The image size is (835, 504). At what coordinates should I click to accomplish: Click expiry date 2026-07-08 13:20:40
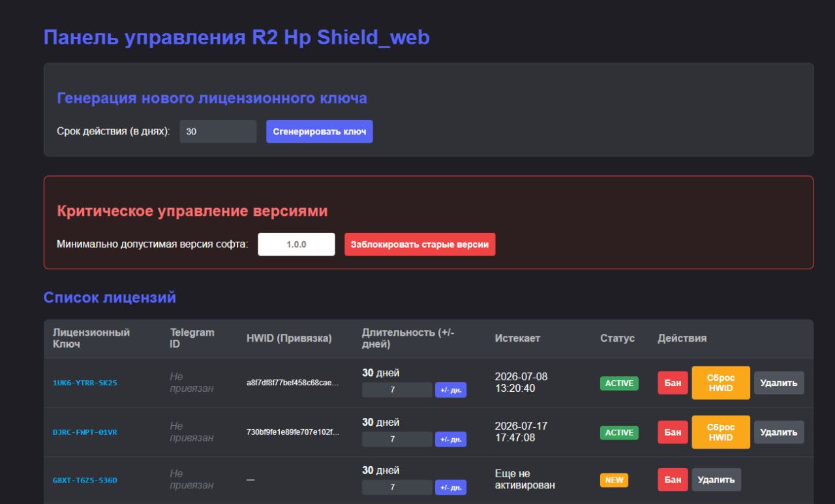(521, 383)
